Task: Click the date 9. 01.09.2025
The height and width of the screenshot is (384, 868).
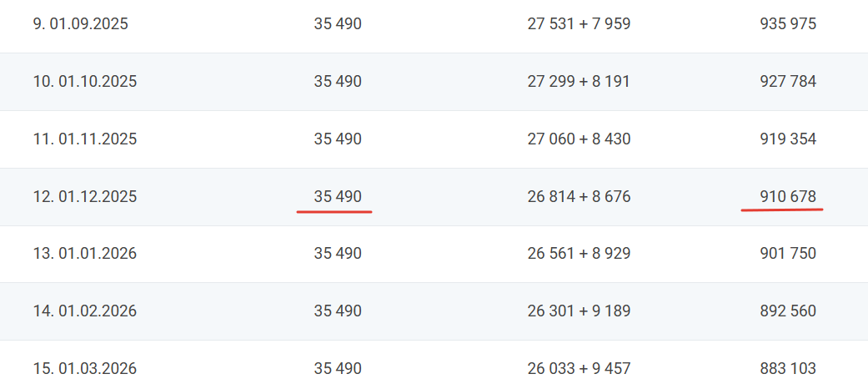Action: (81, 24)
